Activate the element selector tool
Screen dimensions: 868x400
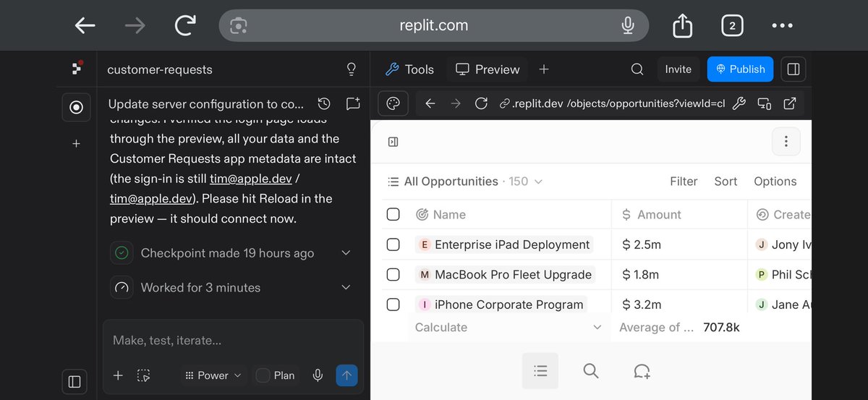click(144, 375)
